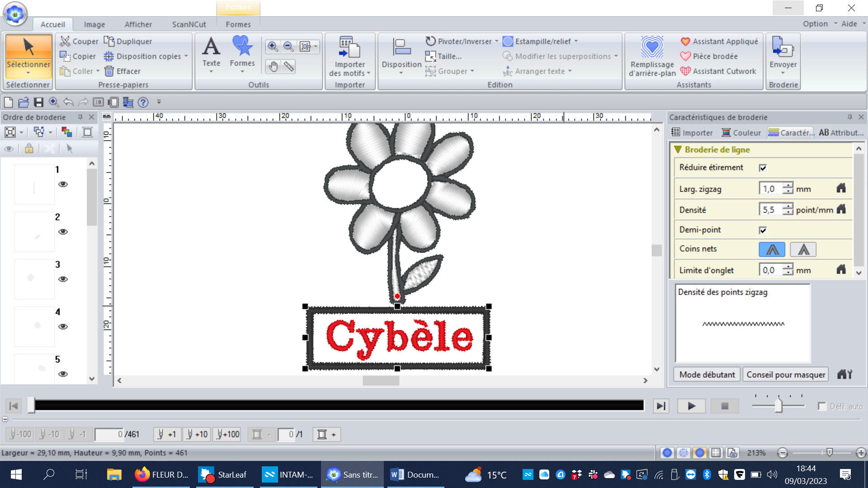The image size is (868, 488).
Task: Switch to the ScanNCut ribbon tab
Action: pyautogui.click(x=189, y=24)
